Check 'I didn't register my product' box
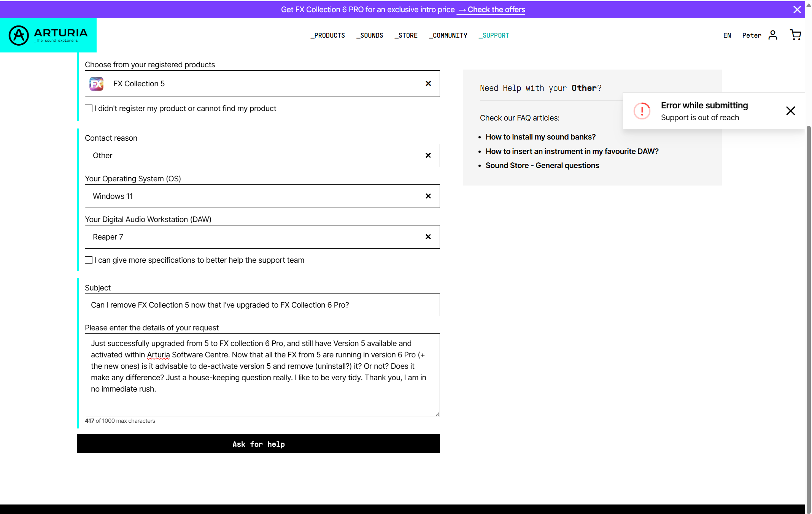The width and height of the screenshot is (812, 514). [x=89, y=109]
